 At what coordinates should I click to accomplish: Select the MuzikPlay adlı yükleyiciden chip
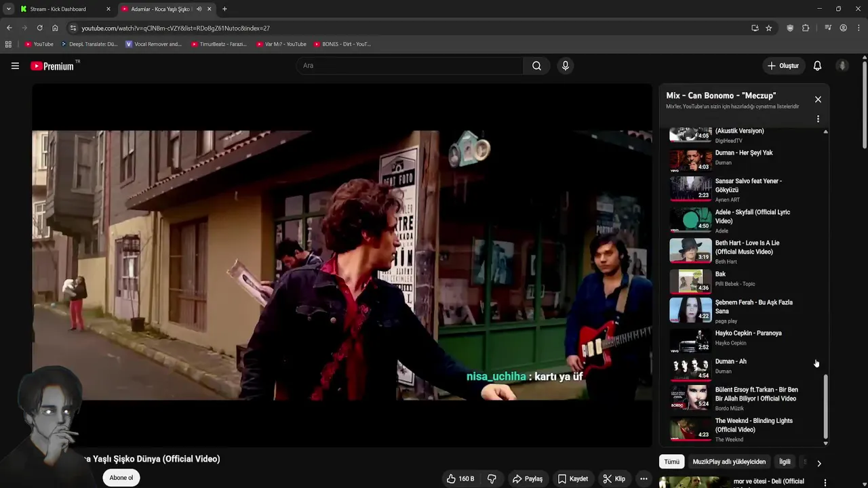[729, 462]
